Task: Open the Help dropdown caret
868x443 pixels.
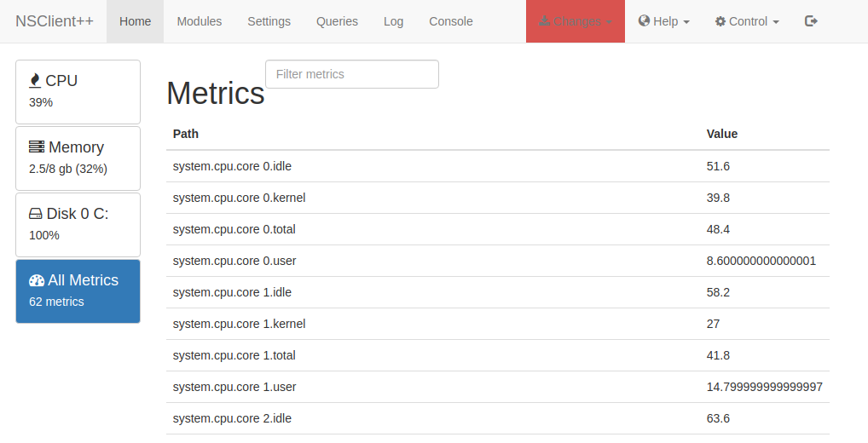Action: [686, 22]
